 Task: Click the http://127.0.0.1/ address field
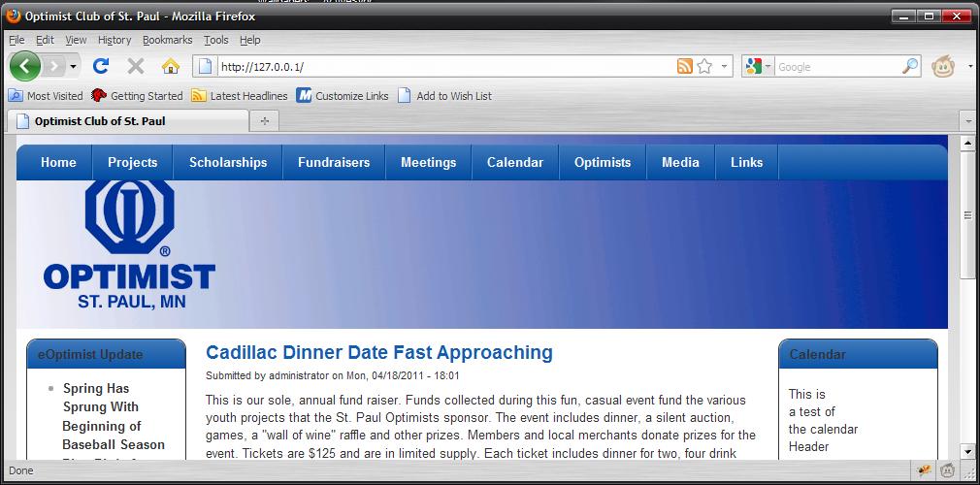pyautogui.click(x=445, y=67)
